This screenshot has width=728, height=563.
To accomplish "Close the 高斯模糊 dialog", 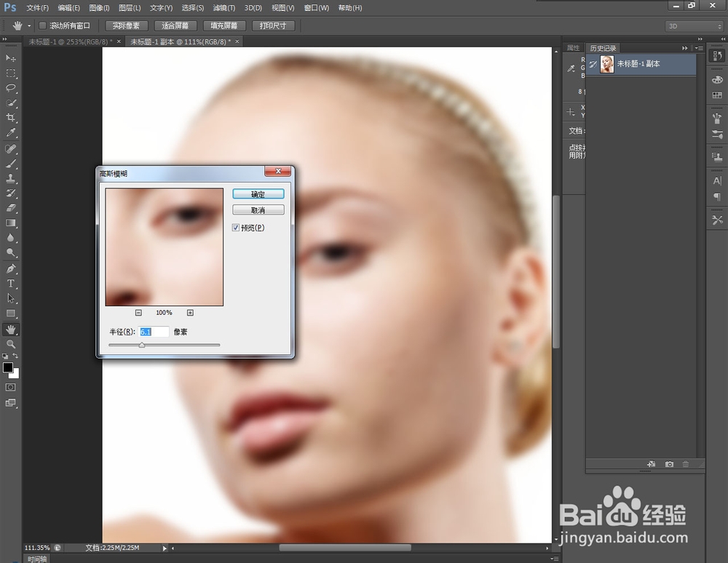I will (278, 171).
